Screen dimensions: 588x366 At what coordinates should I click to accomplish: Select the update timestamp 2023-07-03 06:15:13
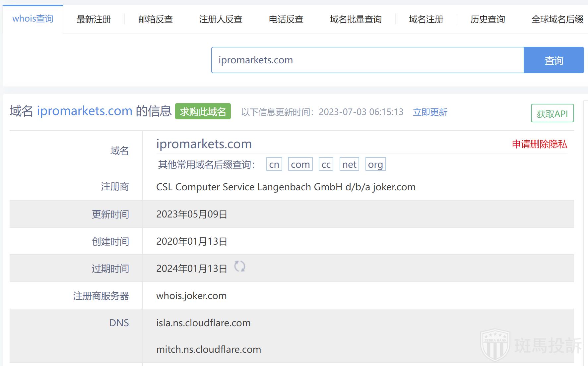pyautogui.click(x=361, y=112)
